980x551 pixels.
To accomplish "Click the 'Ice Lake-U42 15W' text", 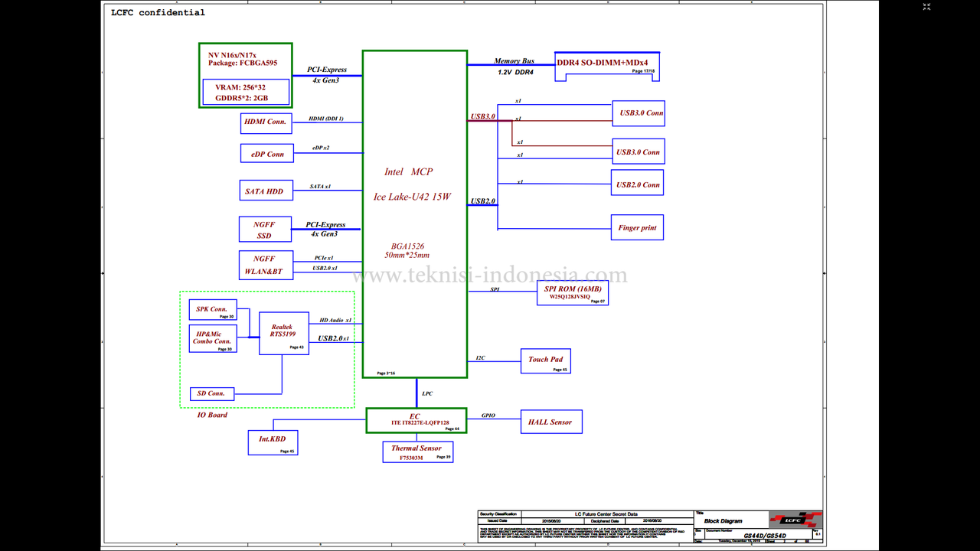I will pos(412,197).
